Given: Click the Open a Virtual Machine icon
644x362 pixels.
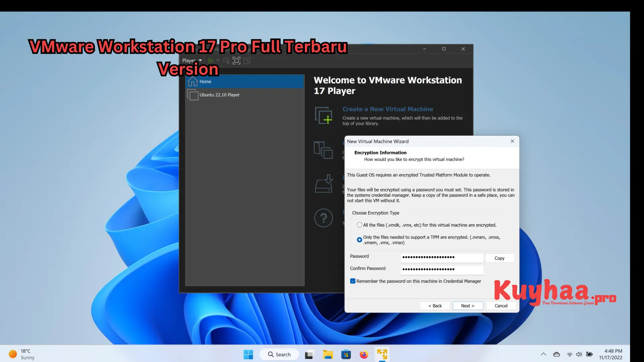Looking at the screenshot, I should tap(323, 150).
